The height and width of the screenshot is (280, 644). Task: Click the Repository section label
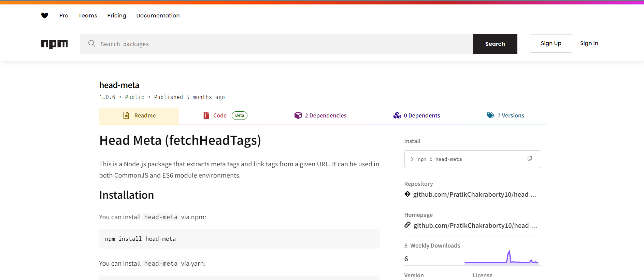[x=418, y=184]
